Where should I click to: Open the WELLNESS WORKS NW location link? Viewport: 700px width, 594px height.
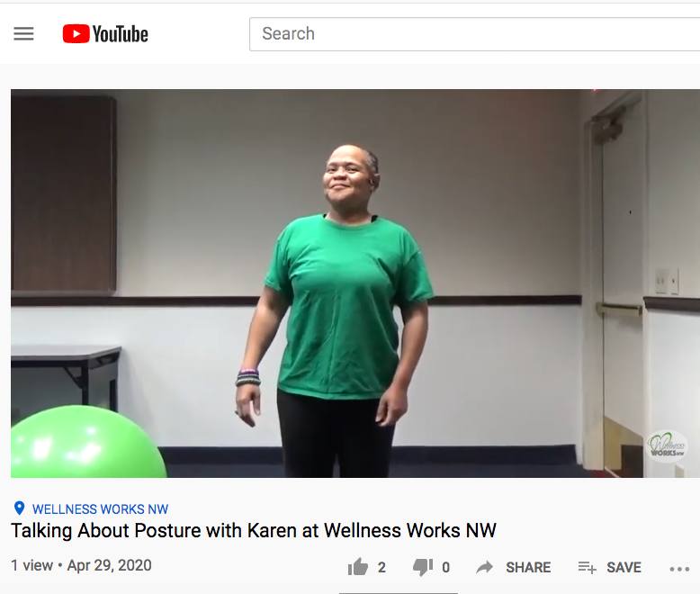point(101,509)
